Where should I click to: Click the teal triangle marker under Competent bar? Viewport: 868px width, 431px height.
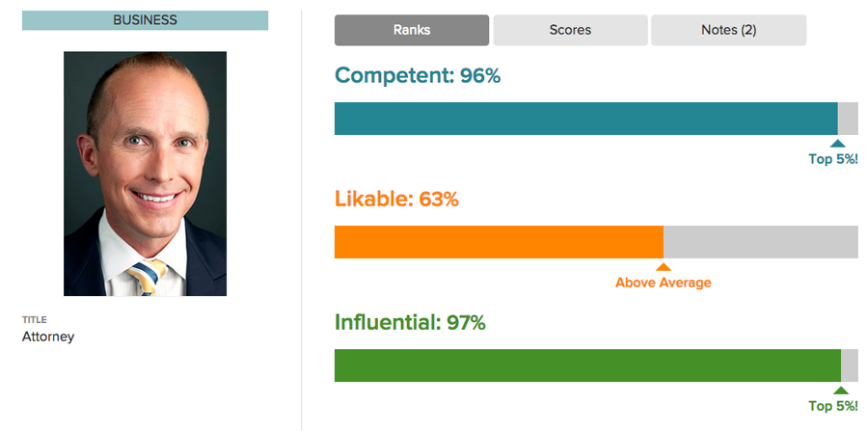pyautogui.click(x=838, y=144)
